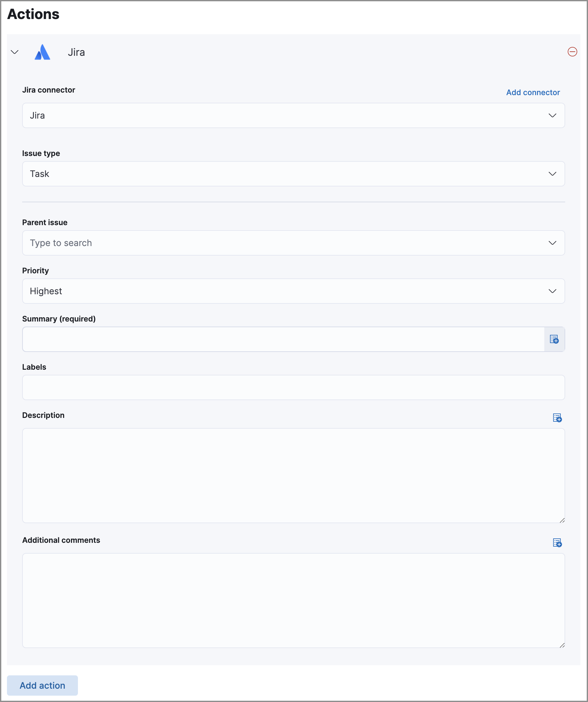Collapse the Jira action section
This screenshot has height=702, width=588.
click(14, 52)
